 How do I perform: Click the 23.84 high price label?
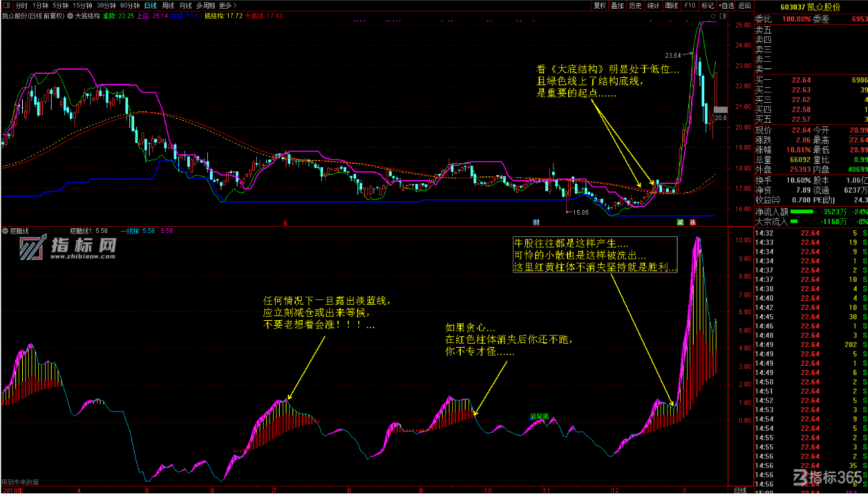(673, 55)
